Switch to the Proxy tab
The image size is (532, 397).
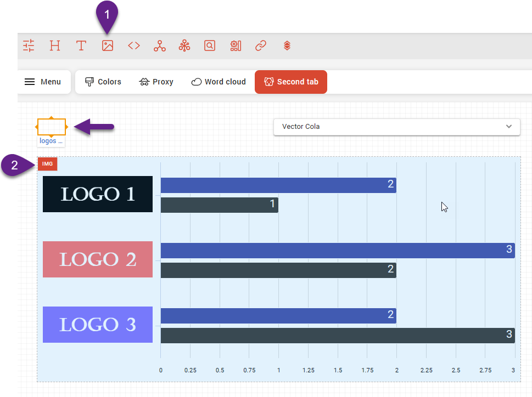click(x=156, y=82)
